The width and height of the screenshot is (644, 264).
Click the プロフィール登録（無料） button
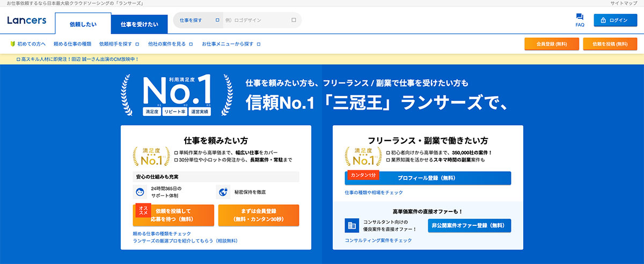(428, 178)
